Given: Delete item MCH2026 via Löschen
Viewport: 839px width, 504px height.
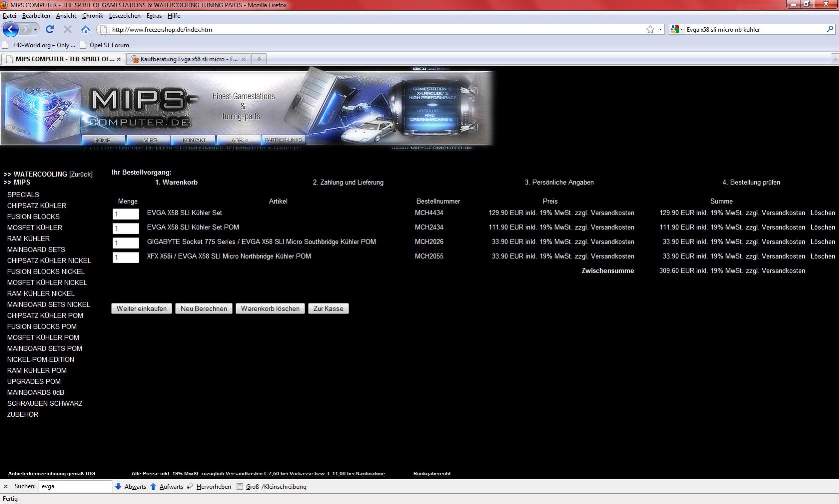Looking at the screenshot, I should click(x=823, y=242).
